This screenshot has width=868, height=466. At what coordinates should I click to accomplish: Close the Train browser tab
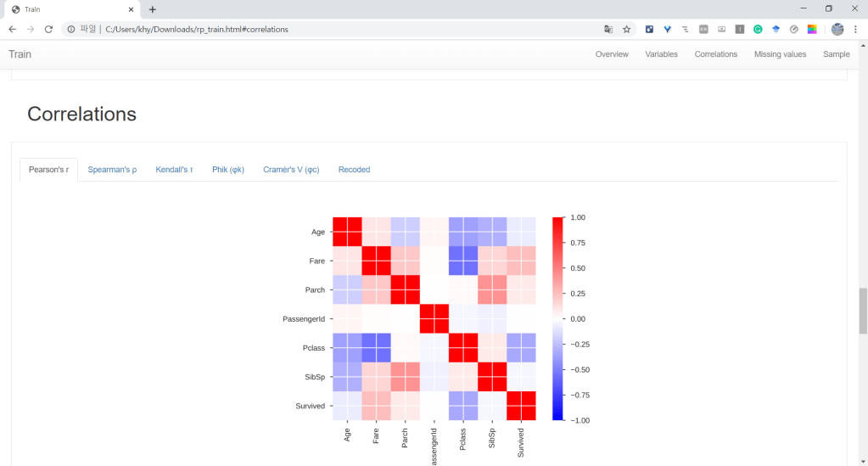(x=130, y=9)
